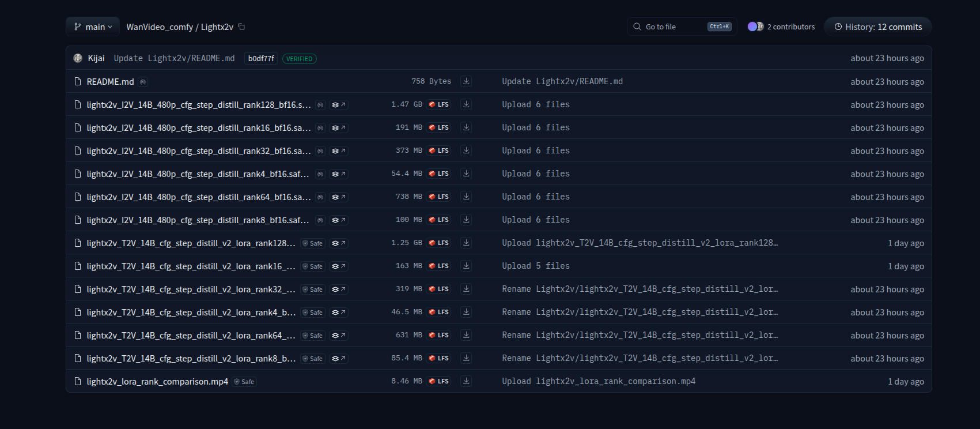Click Safe badge on lightx2v_lora_rank_comparison.mp4
Viewport: 980px width, 429px height.
[x=244, y=382]
